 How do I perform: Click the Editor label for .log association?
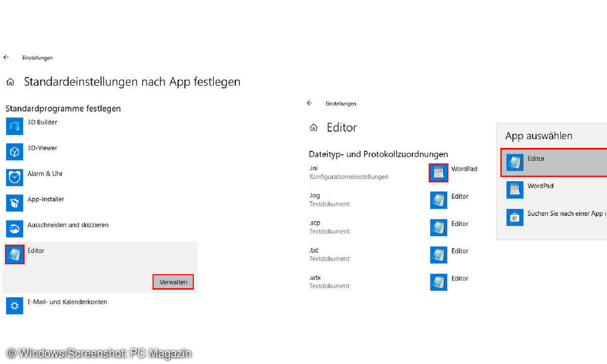[460, 196]
